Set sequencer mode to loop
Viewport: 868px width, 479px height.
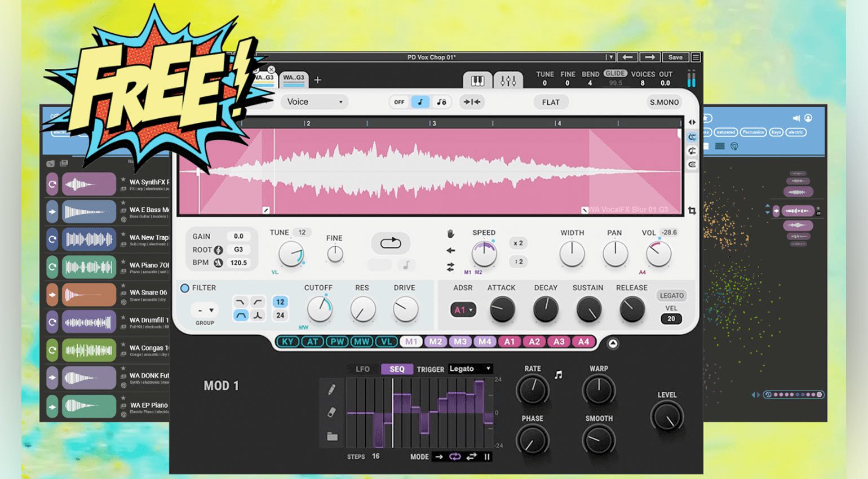[x=455, y=456]
